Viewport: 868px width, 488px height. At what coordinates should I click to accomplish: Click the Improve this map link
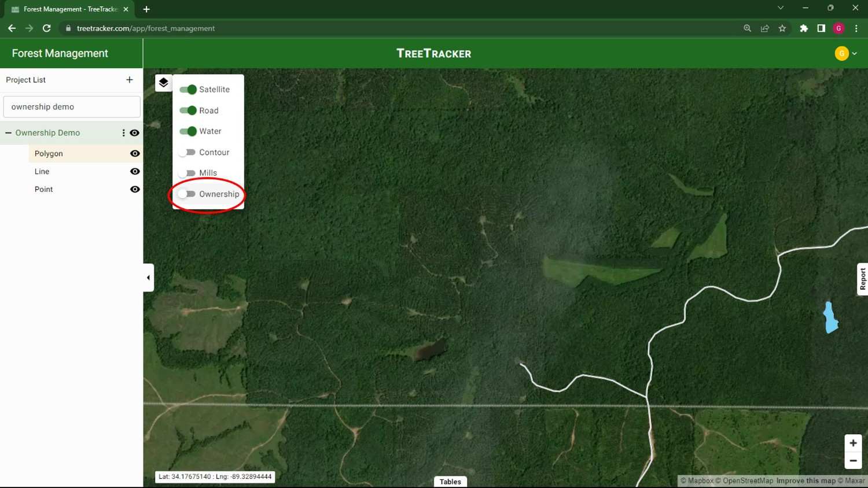pyautogui.click(x=805, y=480)
